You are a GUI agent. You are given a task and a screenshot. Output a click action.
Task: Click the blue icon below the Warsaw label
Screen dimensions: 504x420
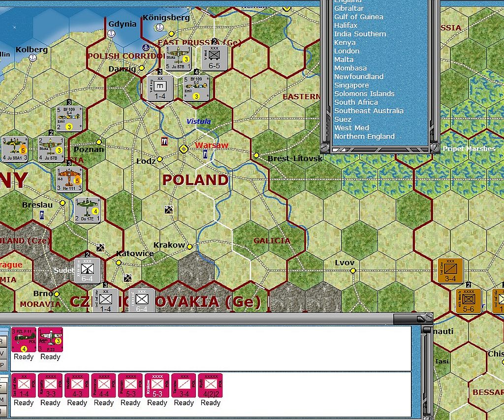coord(205,154)
